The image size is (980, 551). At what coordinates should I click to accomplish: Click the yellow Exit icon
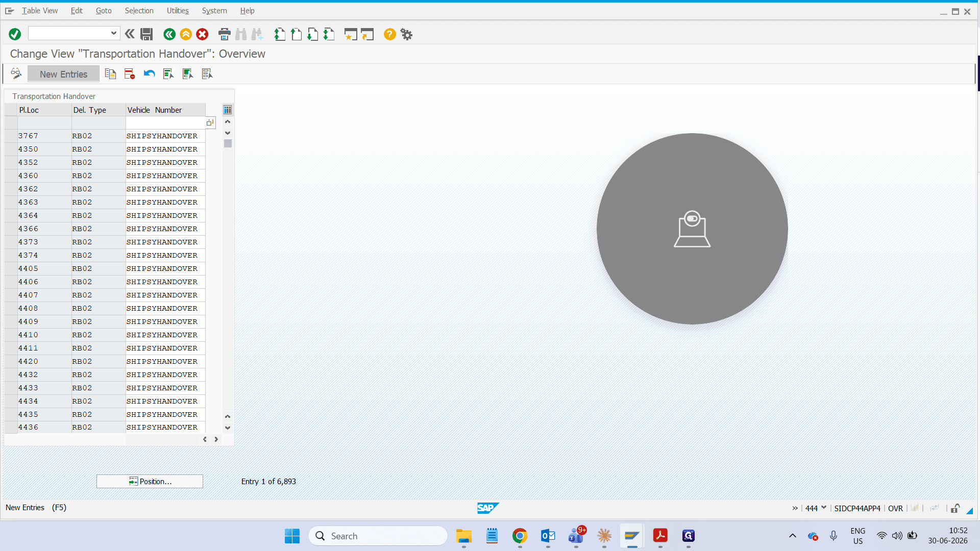pos(186,34)
